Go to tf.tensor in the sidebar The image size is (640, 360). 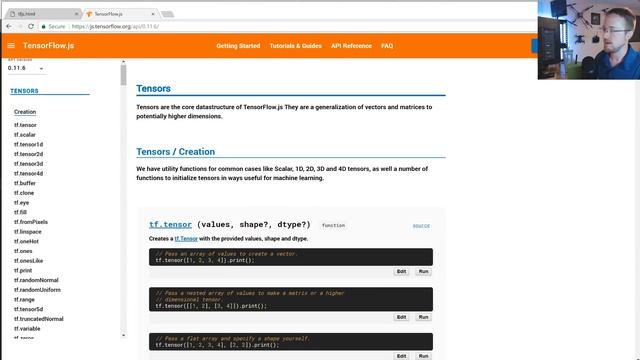point(25,125)
